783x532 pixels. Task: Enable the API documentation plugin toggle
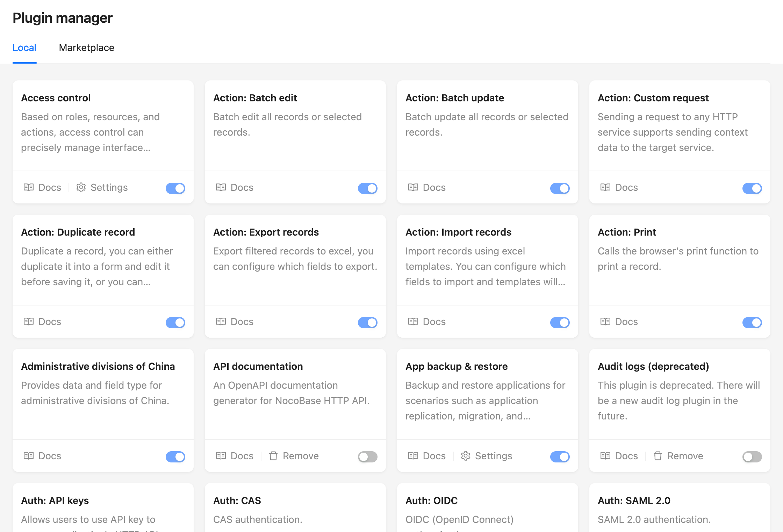coord(367,456)
